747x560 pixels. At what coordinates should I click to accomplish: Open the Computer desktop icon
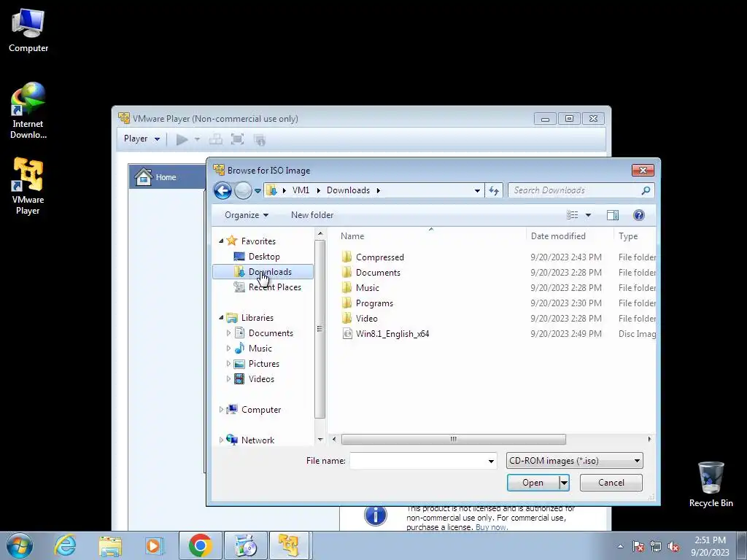(x=28, y=31)
